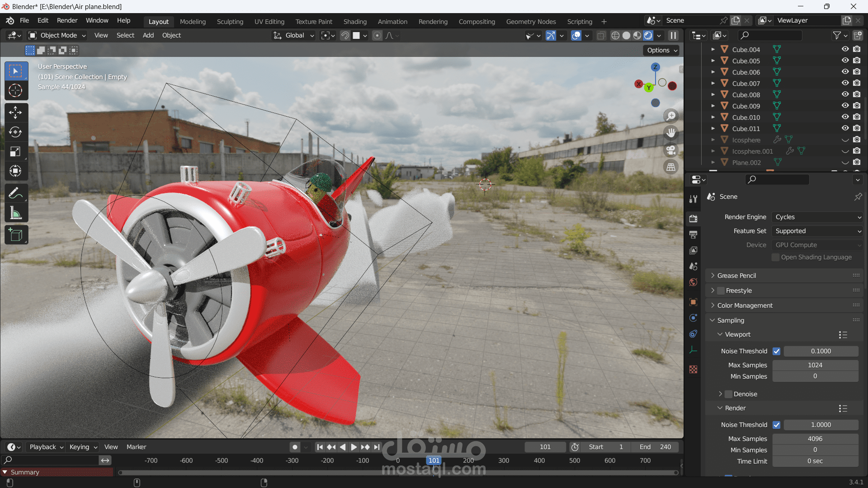Image resolution: width=868 pixels, height=488 pixels.
Task: Click the Select Box tool
Action: point(16,71)
